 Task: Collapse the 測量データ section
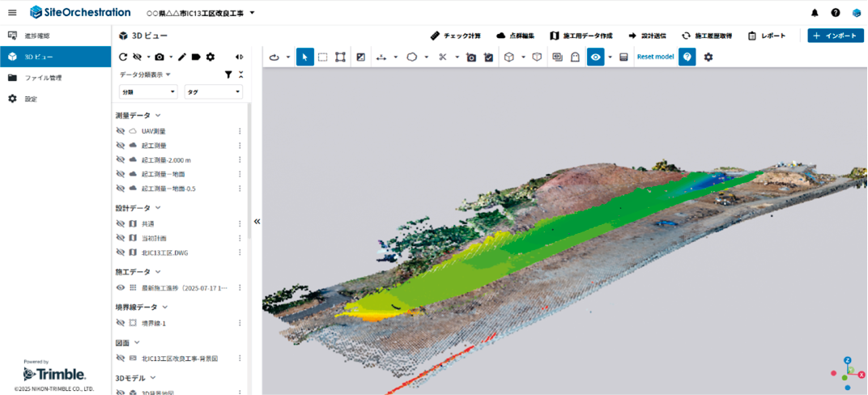158,116
